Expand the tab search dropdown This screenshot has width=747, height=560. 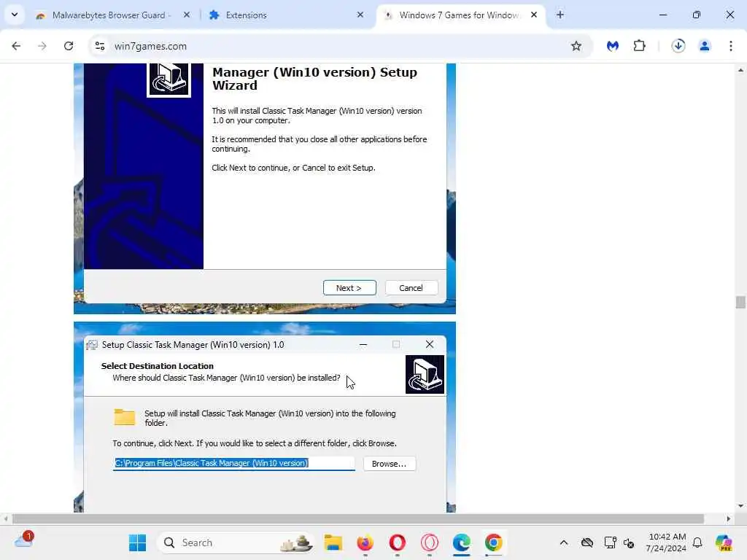pos(15,15)
